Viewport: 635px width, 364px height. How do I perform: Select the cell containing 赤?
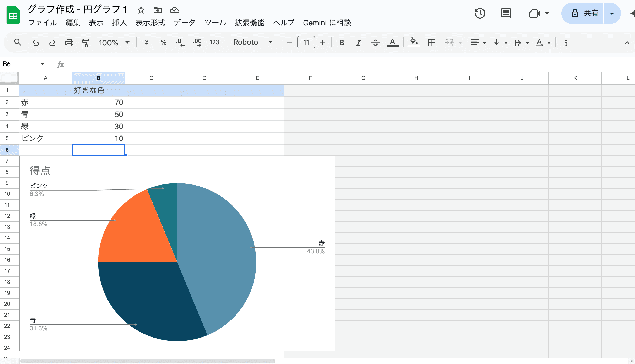click(x=45, y=102)
